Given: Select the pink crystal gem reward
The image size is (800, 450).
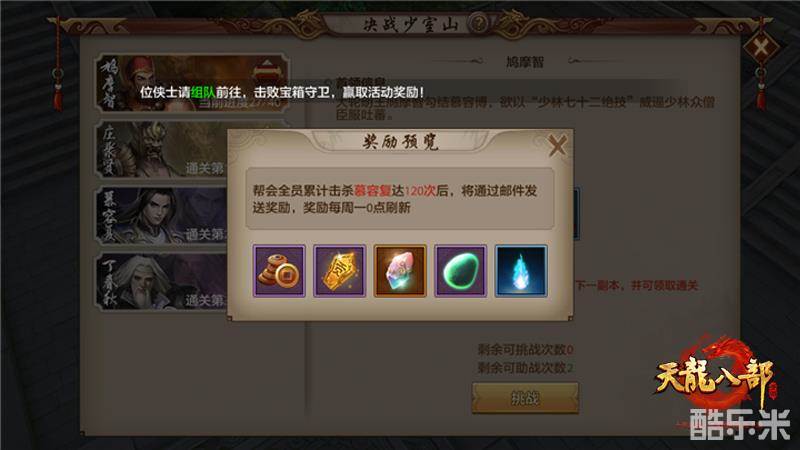Looking at the screenshot, I should tap(400, 270).
